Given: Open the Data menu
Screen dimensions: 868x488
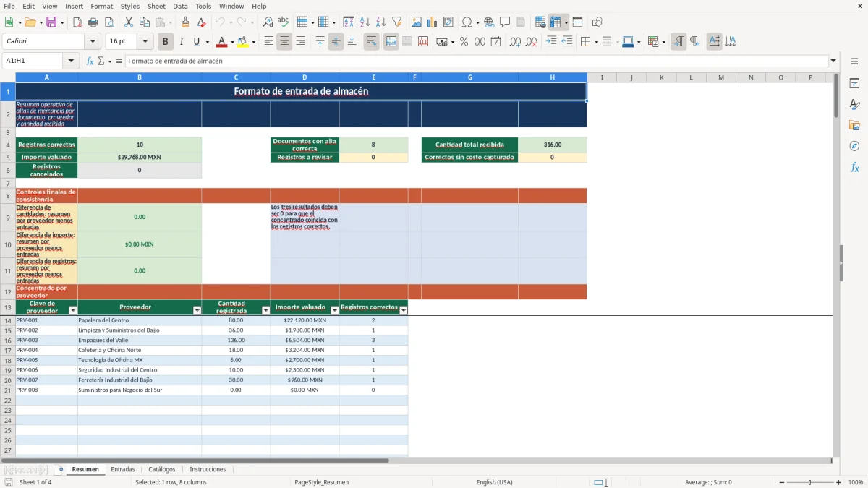Looking at the screenshot, I should 180,6.
